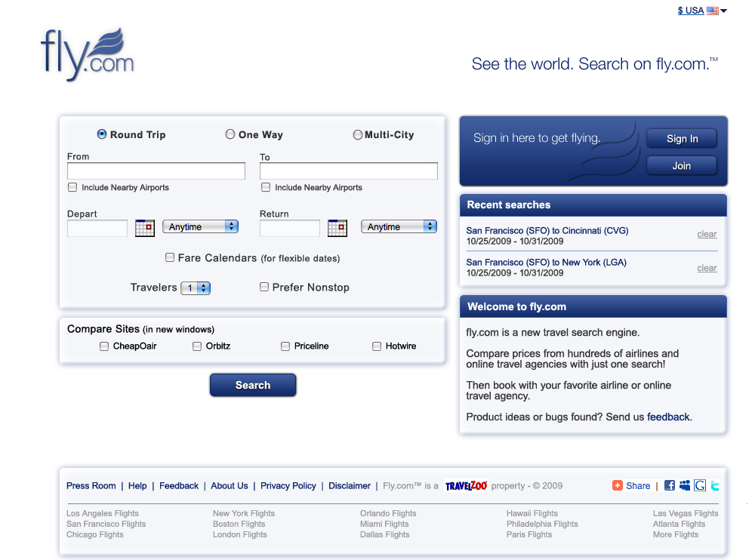755x560 pixels.
Task: Click the Google share icon
Action: (700, 485)
